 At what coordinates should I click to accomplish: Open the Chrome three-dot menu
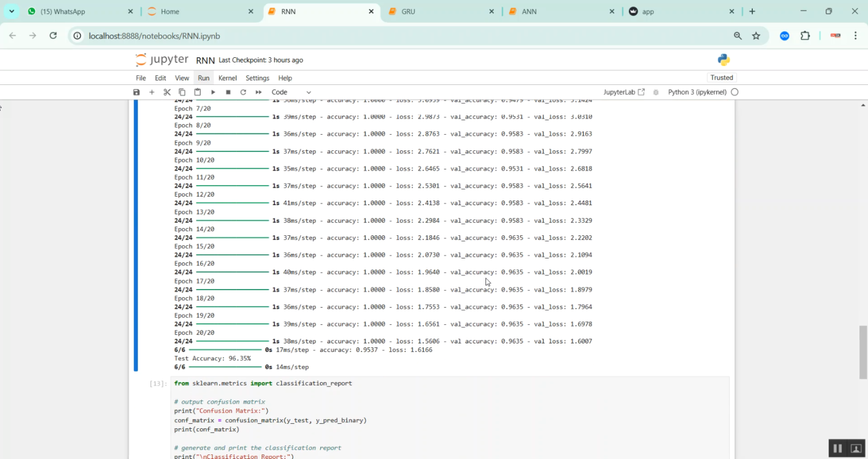[855, 36]
